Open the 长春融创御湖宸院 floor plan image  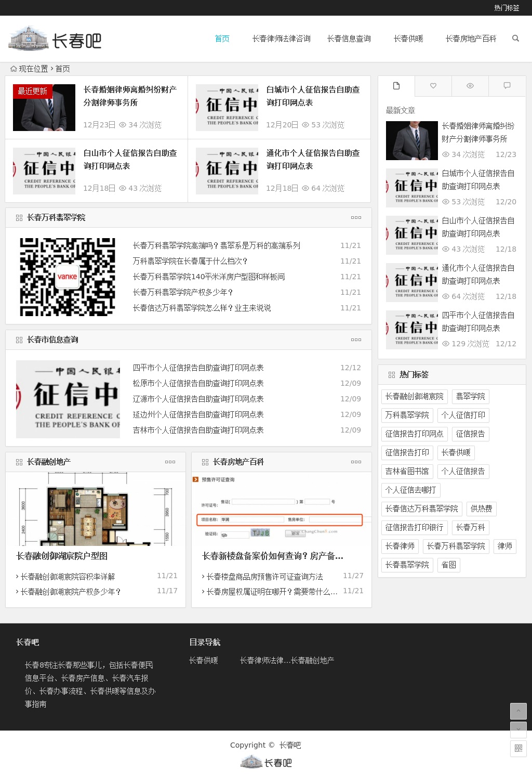coord(96,509)
